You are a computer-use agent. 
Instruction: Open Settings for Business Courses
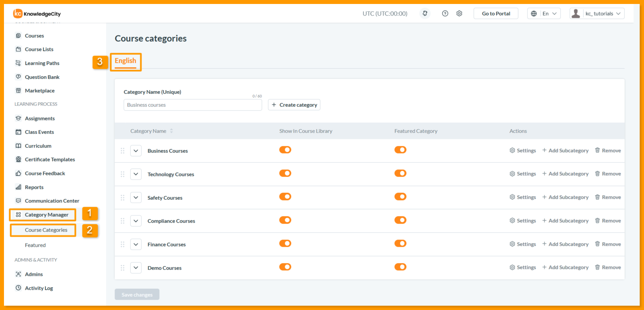click(x=522, y=150)
